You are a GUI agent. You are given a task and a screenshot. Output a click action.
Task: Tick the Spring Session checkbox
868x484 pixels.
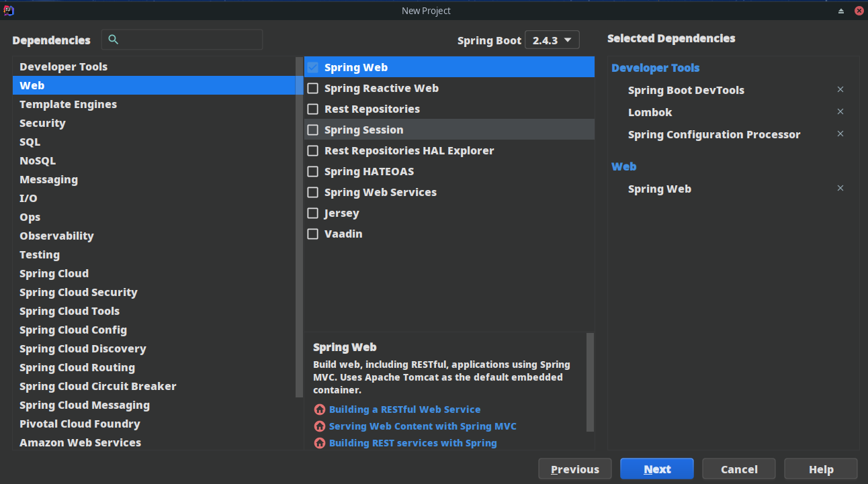(x=312, y=130)
